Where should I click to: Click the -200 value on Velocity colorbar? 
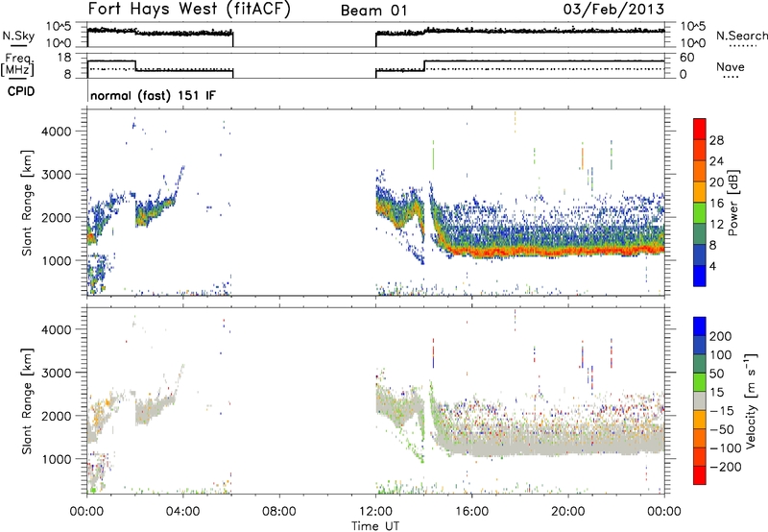coord(725,467)
